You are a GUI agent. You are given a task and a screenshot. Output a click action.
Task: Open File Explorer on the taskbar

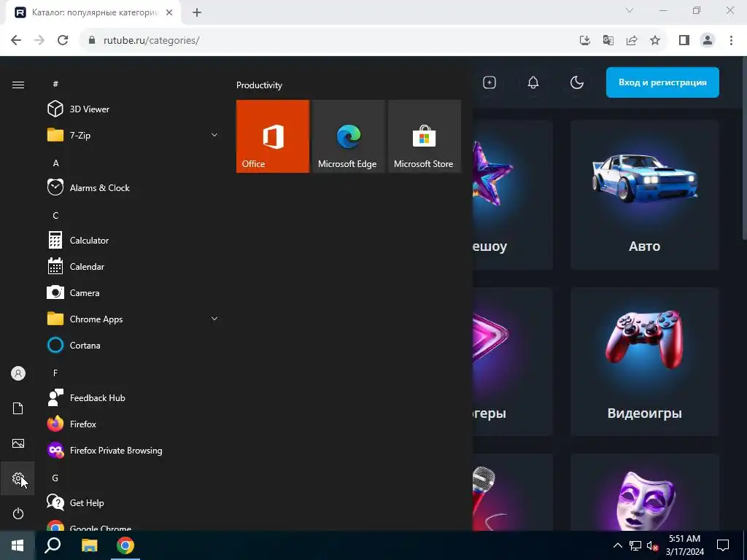(89, 545)
